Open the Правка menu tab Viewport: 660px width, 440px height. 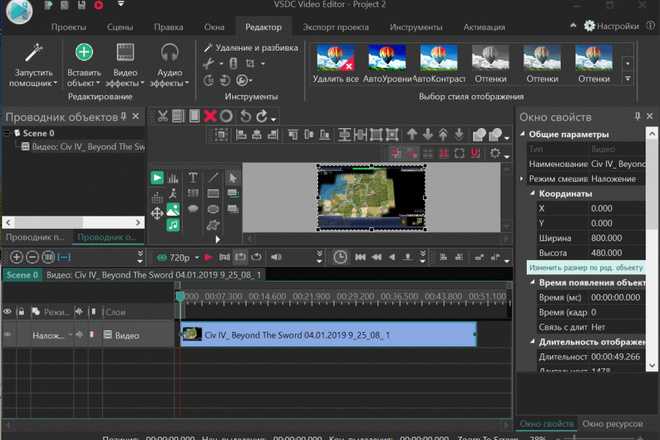coord(168,27)
